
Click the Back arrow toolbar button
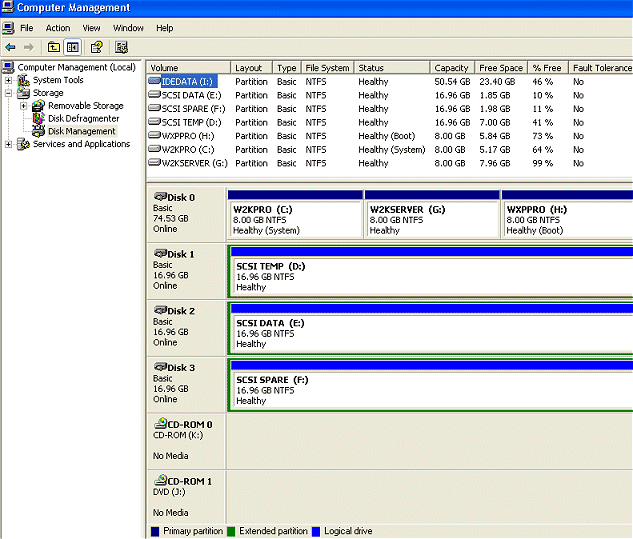[10, 48]
